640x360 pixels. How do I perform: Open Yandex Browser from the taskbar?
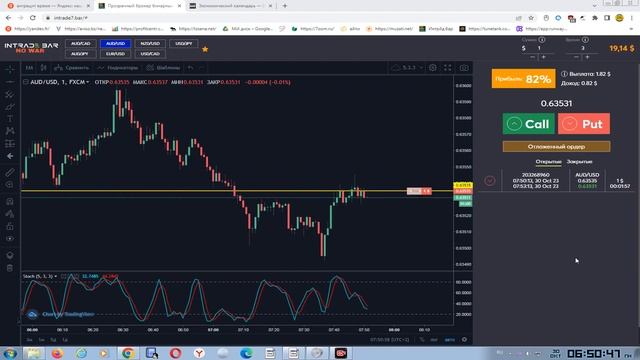point(199,353)
